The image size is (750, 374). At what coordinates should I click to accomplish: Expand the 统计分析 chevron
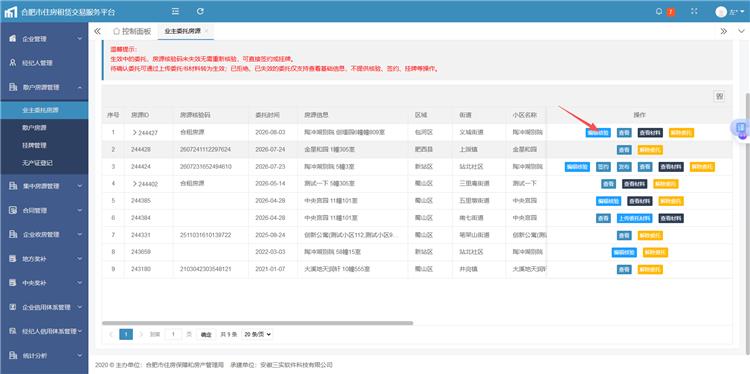tap(79, 356)
